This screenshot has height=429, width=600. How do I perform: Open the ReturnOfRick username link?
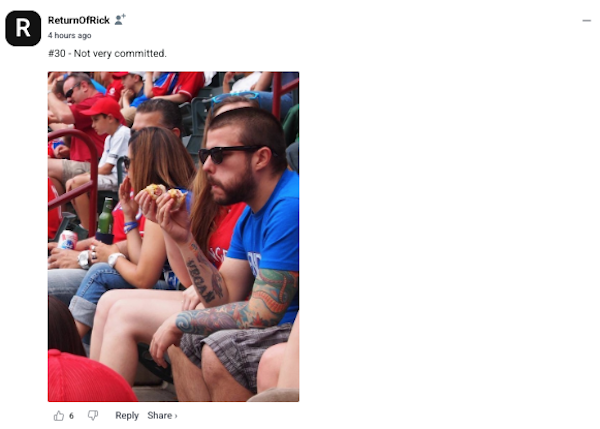click(78, 20)
